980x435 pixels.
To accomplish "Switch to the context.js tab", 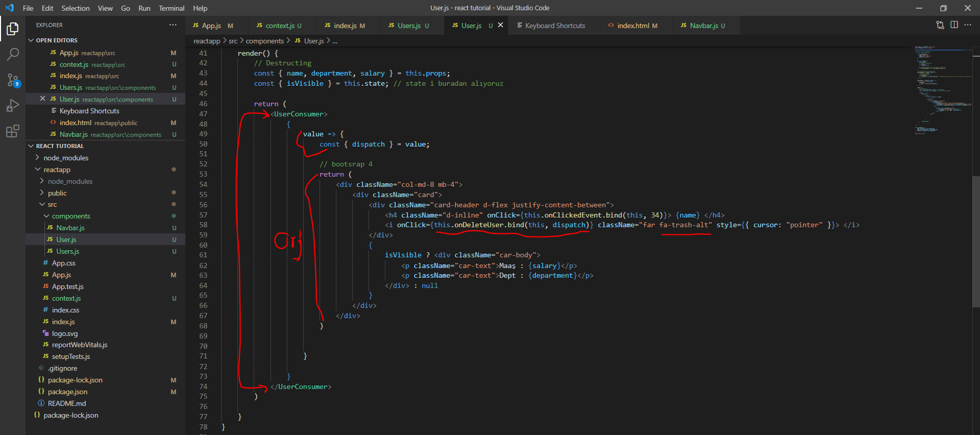I will pyautogui.click(x=280, y=26).
